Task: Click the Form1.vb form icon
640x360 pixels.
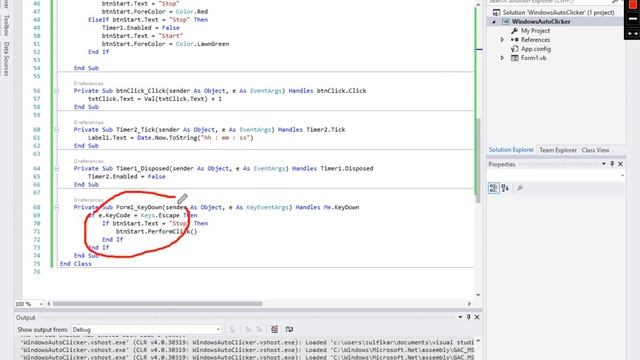Action: click(x=515, y=58)
